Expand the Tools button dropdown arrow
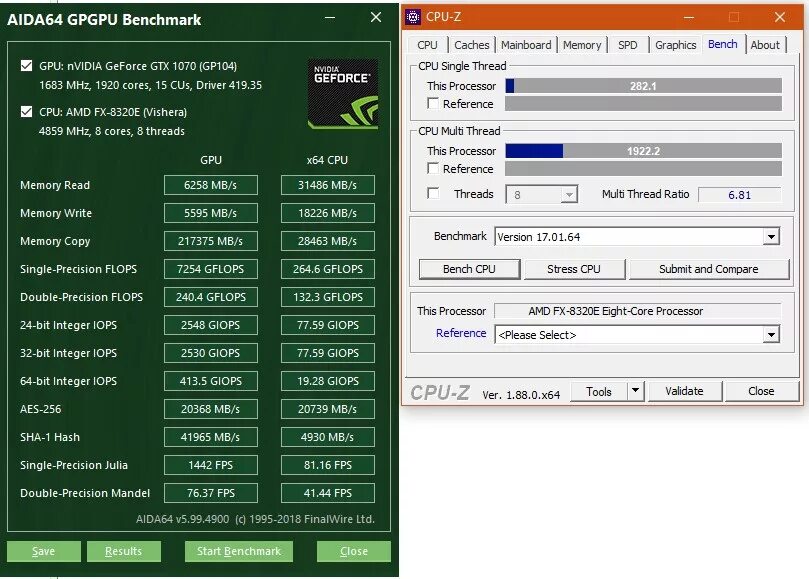The width and height of the screenshot is (809, 579). 636,391
